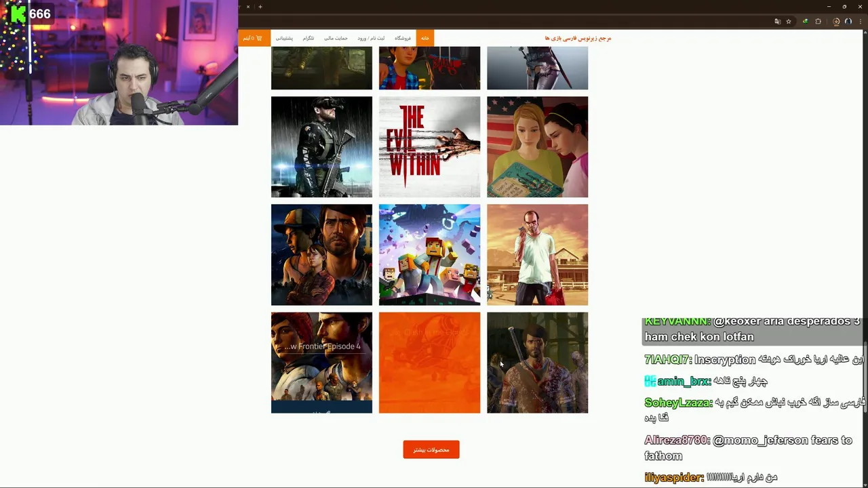Open a new browser tab with plus icon
This screenshot has width=868, height=488.
(x=260, y=7)
